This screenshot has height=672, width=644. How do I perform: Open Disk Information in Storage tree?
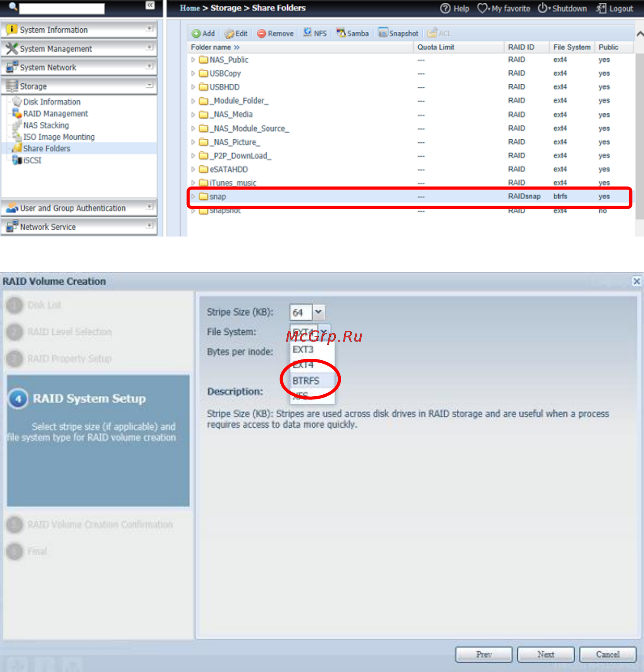52,102
